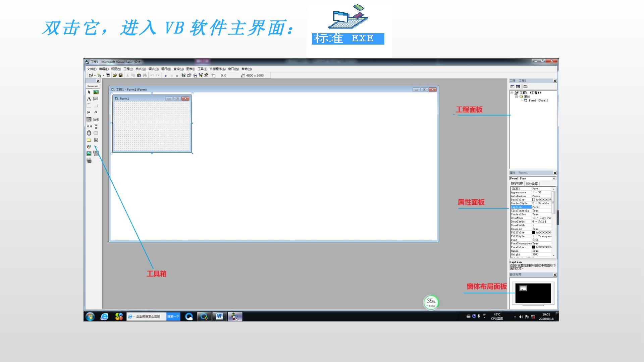Open Form Layout Window from toolbar
This screenshot has width=644, height=362.
pyautogui.click(x=195, y=75)
